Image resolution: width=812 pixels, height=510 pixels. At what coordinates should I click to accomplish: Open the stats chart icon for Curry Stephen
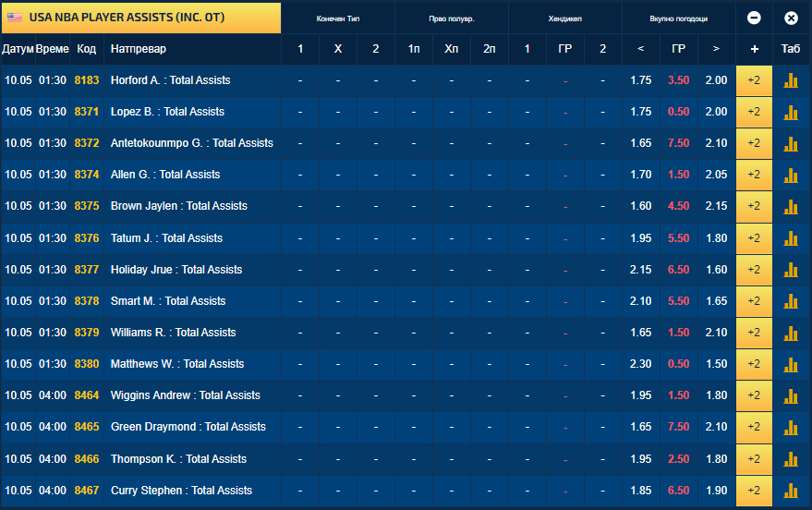(790, 491)
